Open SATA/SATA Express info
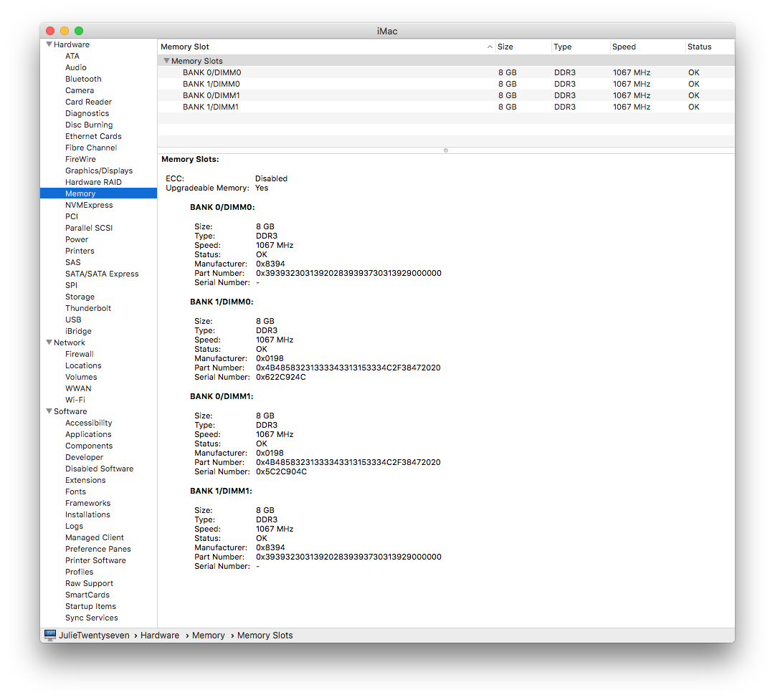Image resolution: width=775 pixels, height=700 pixels. pyautogui.click(x=102, y=274)
